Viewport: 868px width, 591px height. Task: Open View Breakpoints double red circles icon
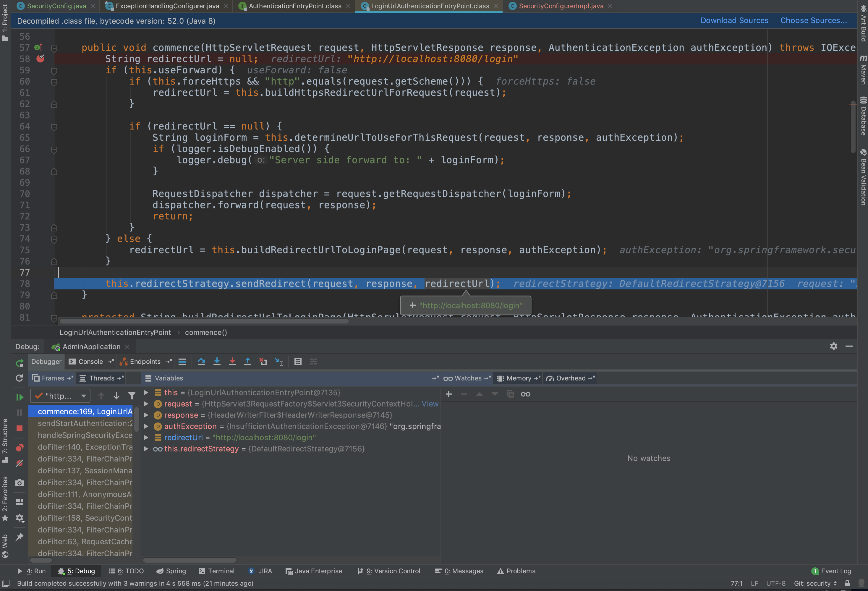20,448
